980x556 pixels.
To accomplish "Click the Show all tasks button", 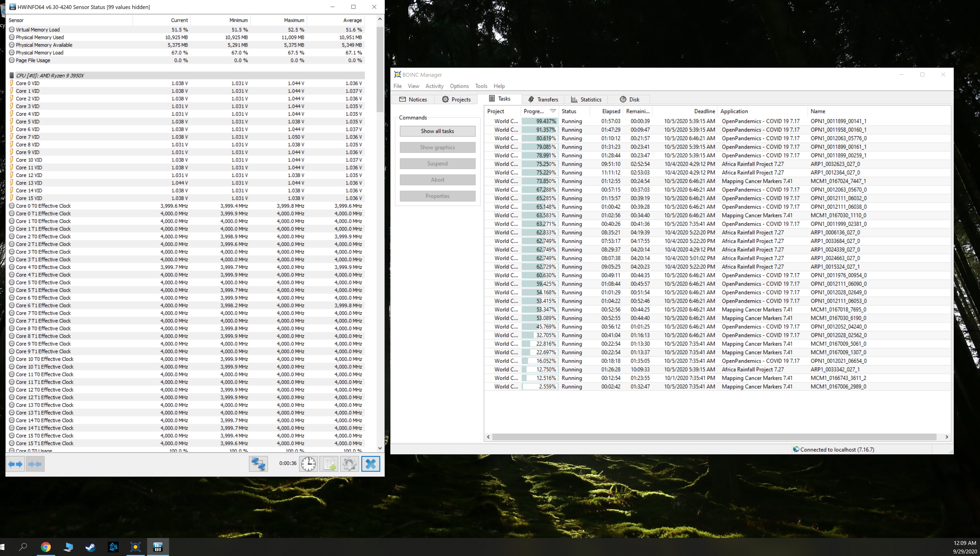I will [438, 131].
